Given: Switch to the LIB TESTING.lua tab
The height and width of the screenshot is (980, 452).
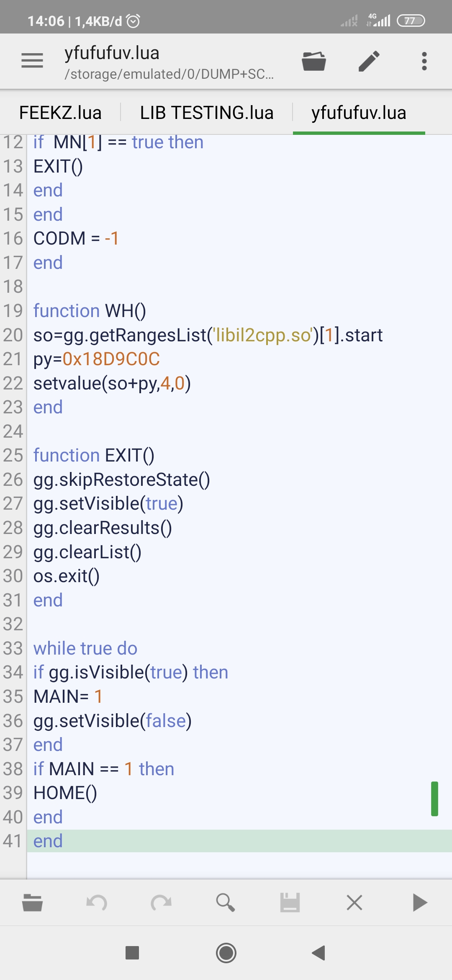Looking at the screenshot, I should coord(207,113).
